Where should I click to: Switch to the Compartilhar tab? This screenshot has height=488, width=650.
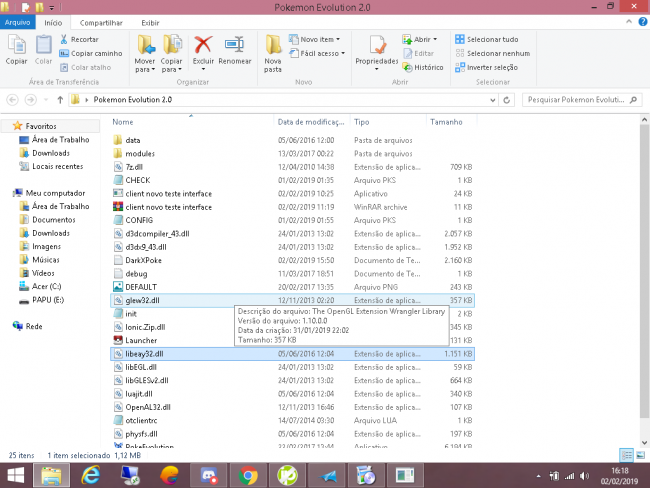click(x=101, y=23)
